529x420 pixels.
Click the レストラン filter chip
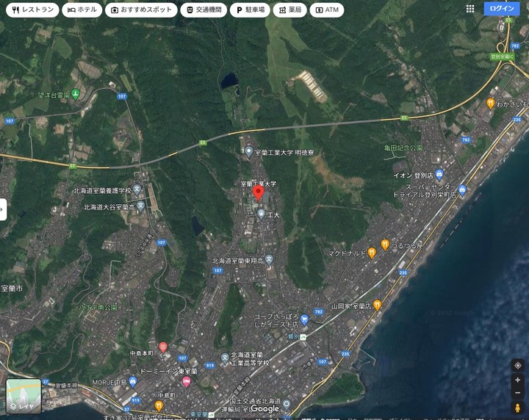tap(32, 10)
